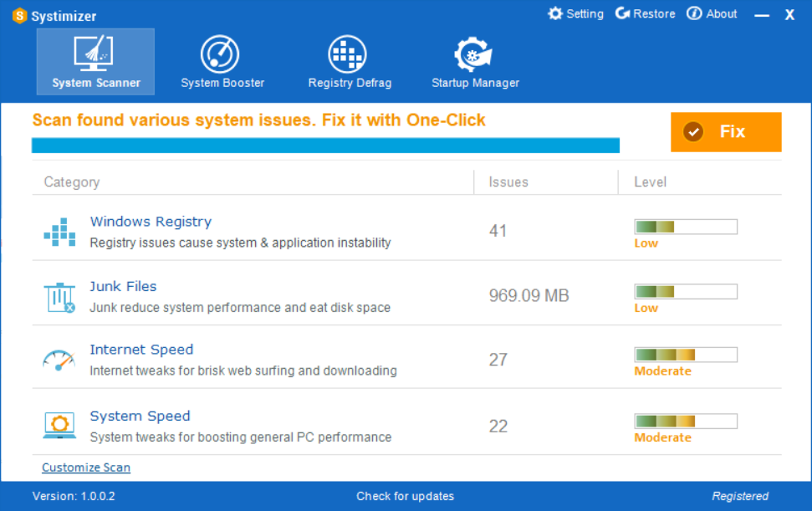Viewport: 812px width, 511px height.
Task: Switch to System Booster tab
Action: tap(222, 62)
